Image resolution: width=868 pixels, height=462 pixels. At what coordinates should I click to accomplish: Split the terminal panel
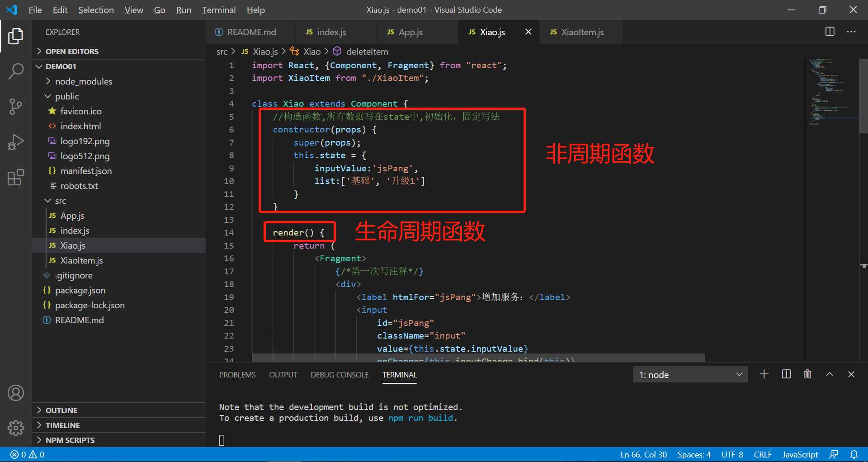coord(786,374)
